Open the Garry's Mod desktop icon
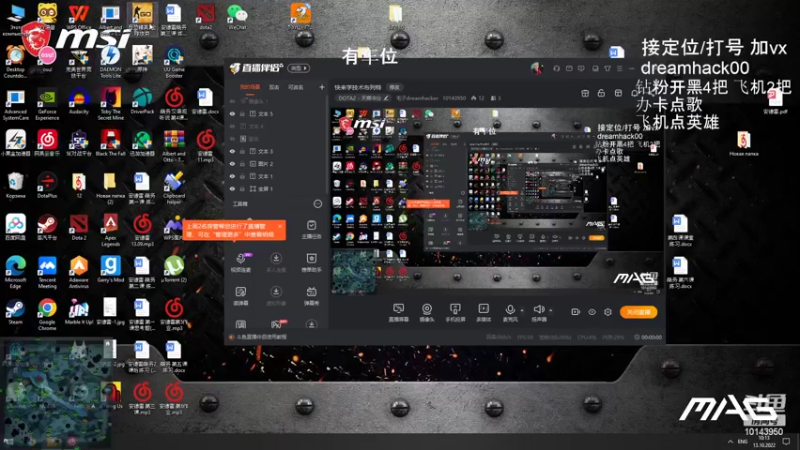 pos(110,269)
